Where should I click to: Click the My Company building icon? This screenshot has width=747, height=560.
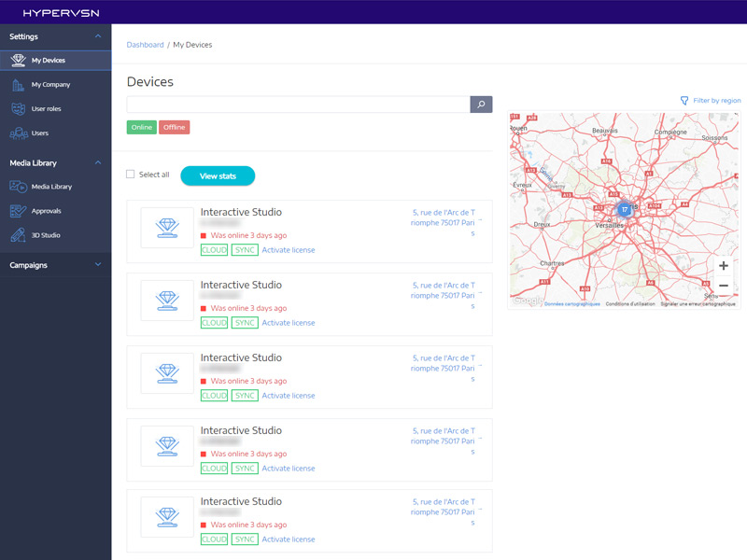tap(18, 85)
